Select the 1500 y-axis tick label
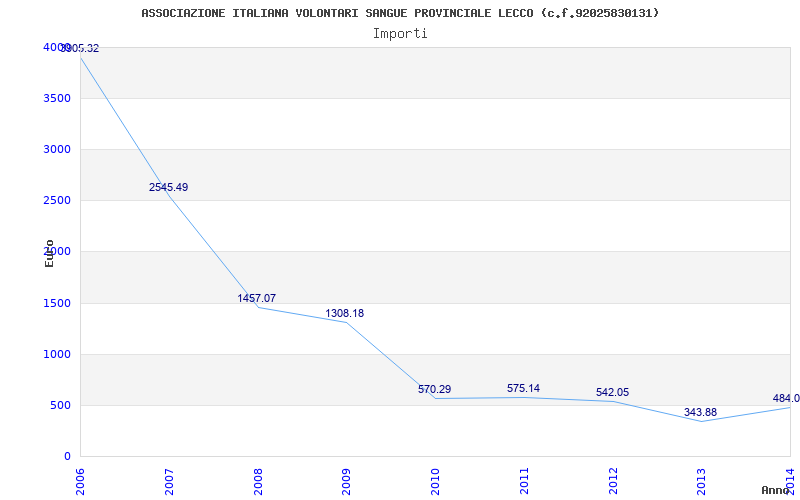 57,304
